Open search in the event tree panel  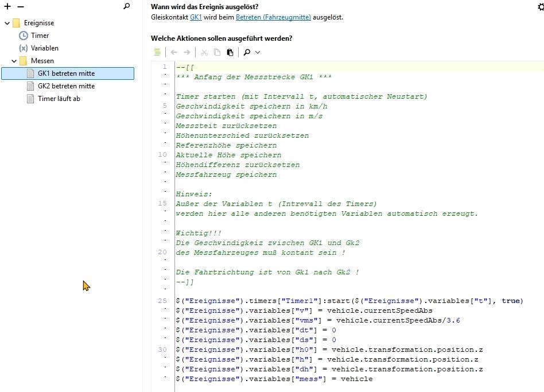tap(127, 6)
